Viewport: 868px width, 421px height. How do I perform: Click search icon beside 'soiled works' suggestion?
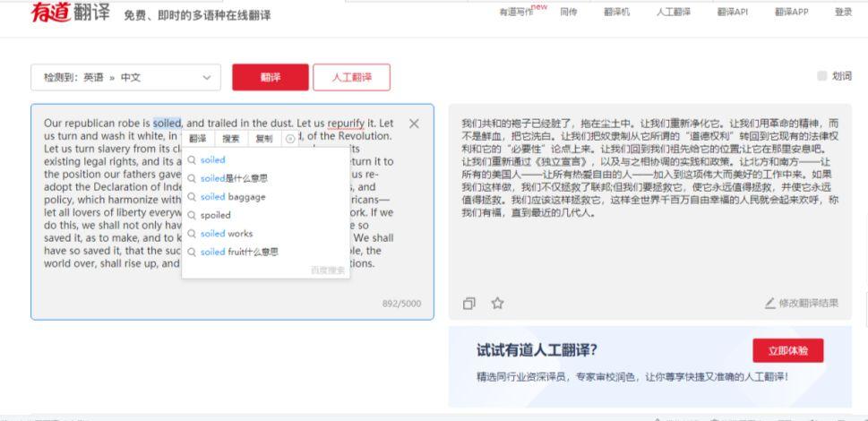(192, 234)
